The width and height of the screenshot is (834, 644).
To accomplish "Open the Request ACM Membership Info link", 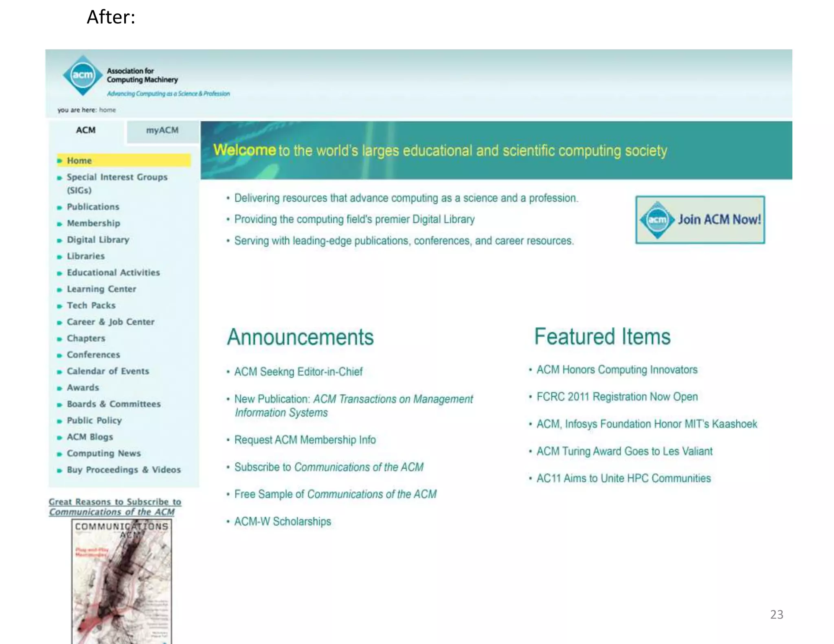I will [305, 440].
